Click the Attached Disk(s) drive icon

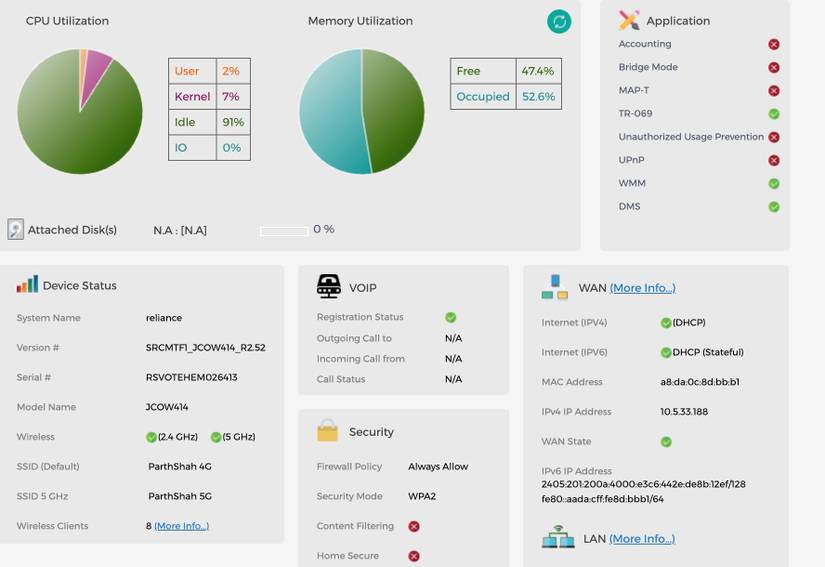click(15, 229)
